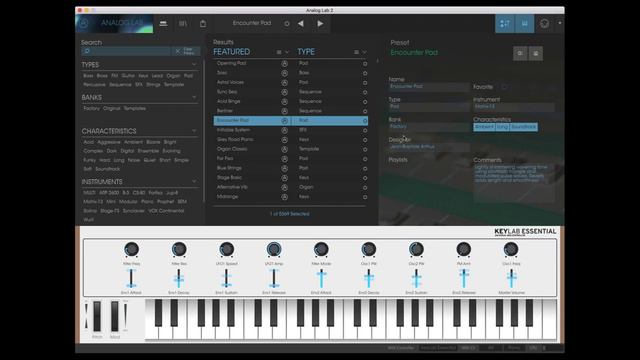The width and height of the screenshot is (640, 360).
Task: Sort results by FEATURED column header
Action: pos(231,52)
